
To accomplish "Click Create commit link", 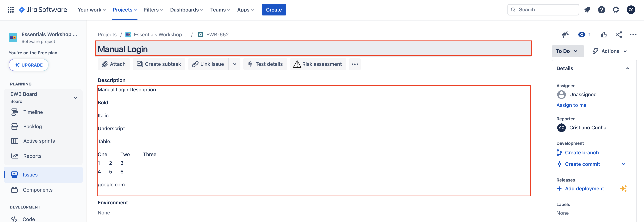I will click(x=582, y=164).
